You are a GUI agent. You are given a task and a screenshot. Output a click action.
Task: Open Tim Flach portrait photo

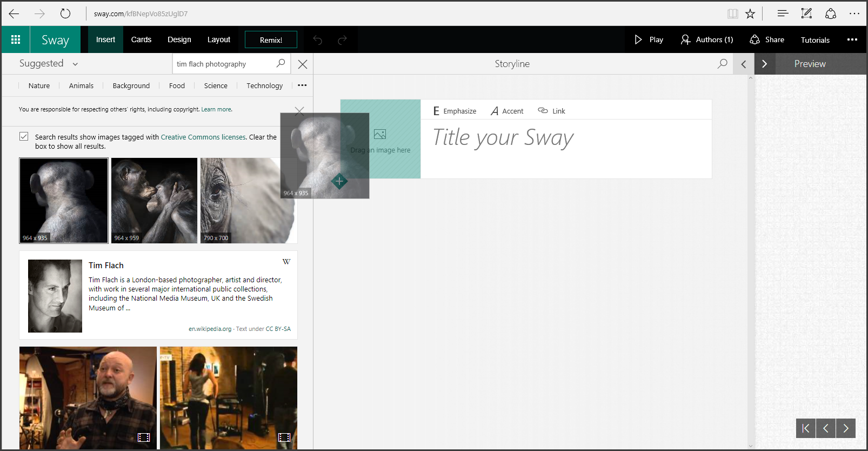[55, 296]
